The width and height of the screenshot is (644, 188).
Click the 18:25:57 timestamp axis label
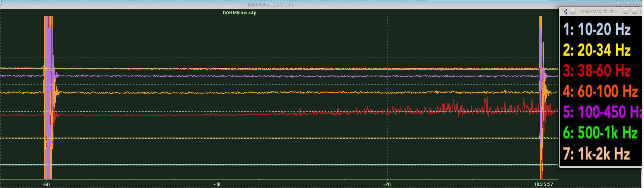(x=543, y=185)
